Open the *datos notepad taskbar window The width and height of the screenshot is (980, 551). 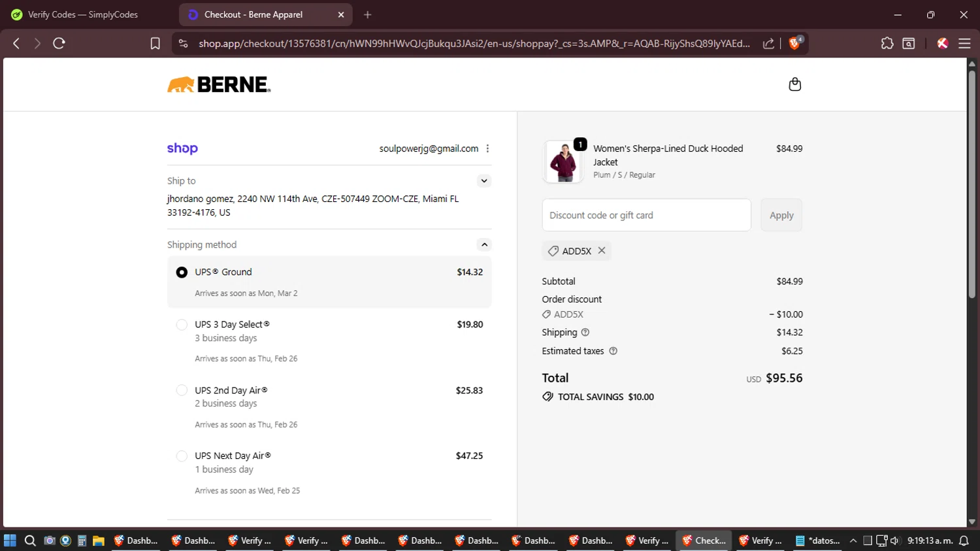817,541
